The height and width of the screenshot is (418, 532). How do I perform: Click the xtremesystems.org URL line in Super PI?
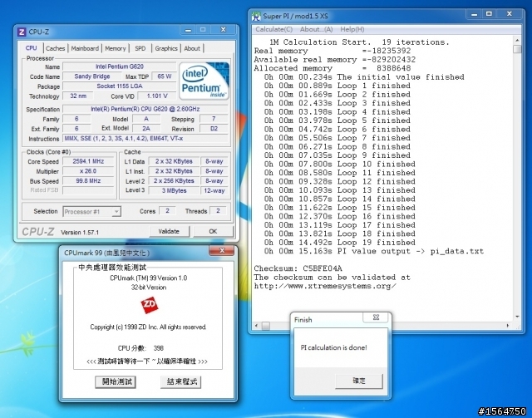pos(325,286)
